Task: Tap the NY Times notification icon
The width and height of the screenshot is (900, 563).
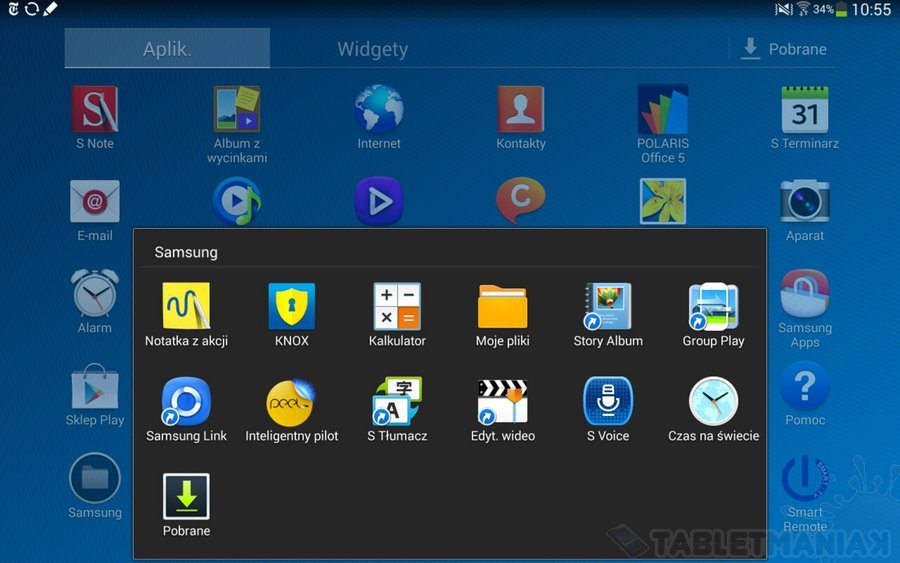Action: pyautogui.click(x=13, y=9)
